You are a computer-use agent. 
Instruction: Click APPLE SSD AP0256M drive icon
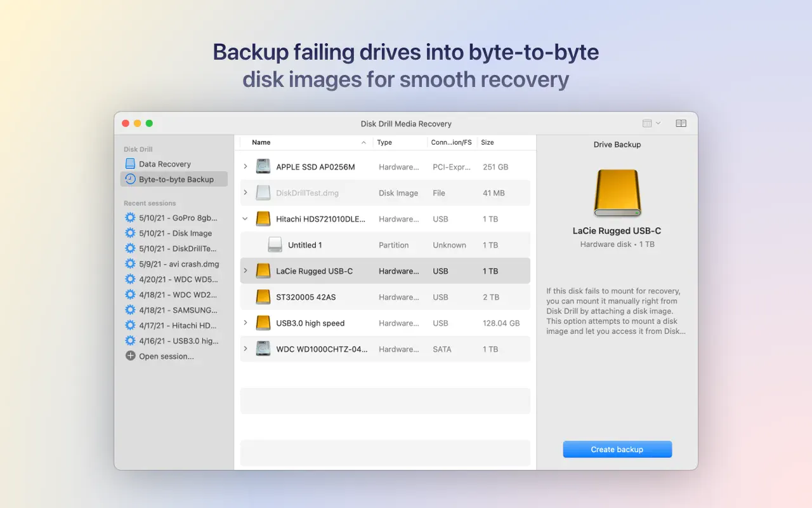click(263, 167)
